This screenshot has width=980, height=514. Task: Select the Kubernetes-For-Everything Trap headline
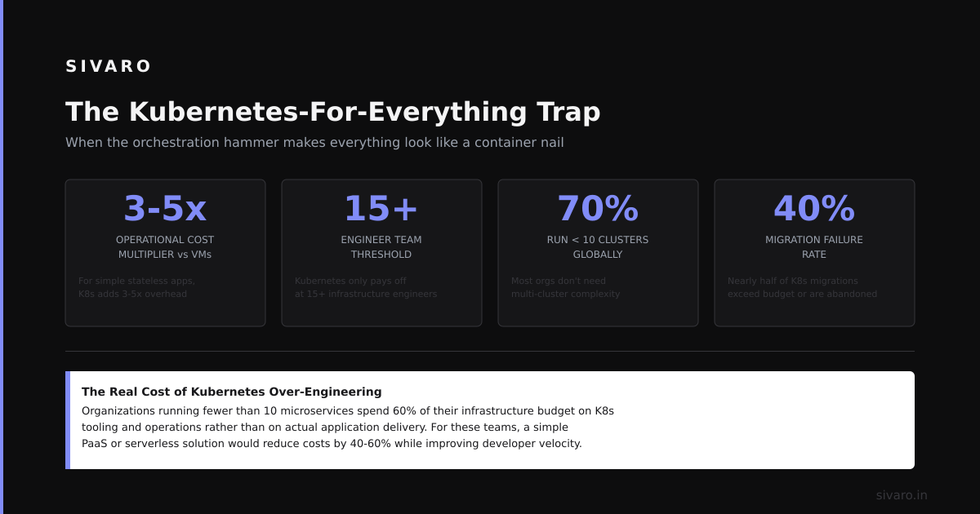(332, 112)
